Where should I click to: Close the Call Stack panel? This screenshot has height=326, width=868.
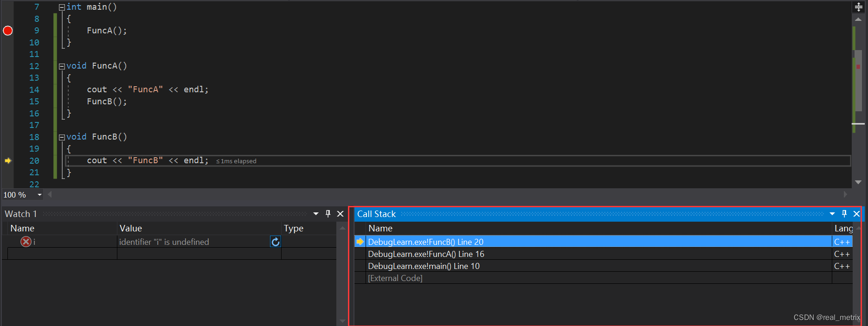856,214
